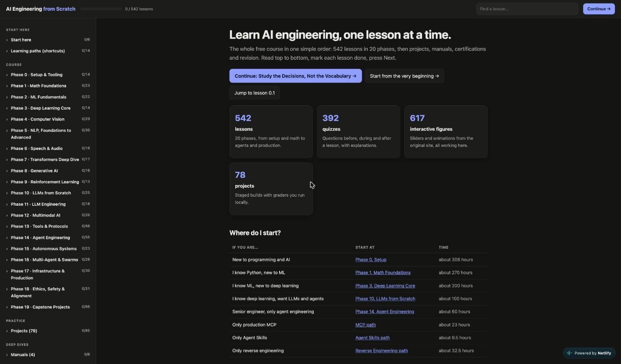Open Phase 4 · Computer Vision in sidebar

[48, 119]
